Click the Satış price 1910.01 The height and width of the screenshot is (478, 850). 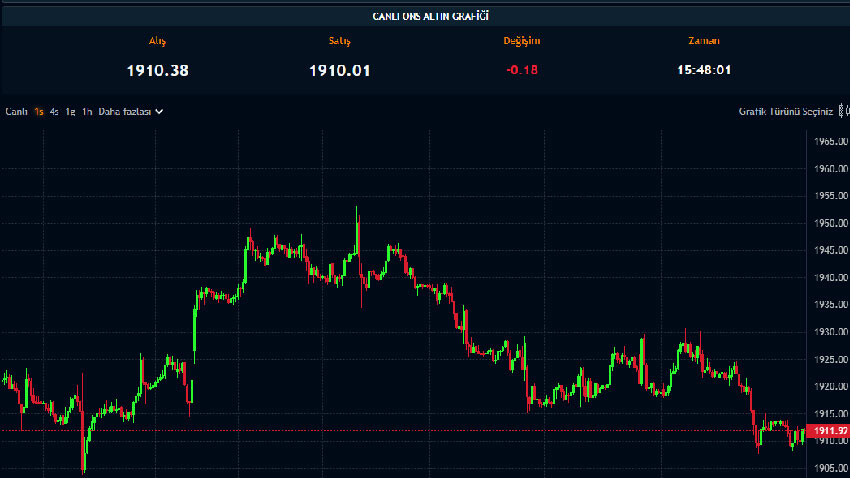coord(340,70)
